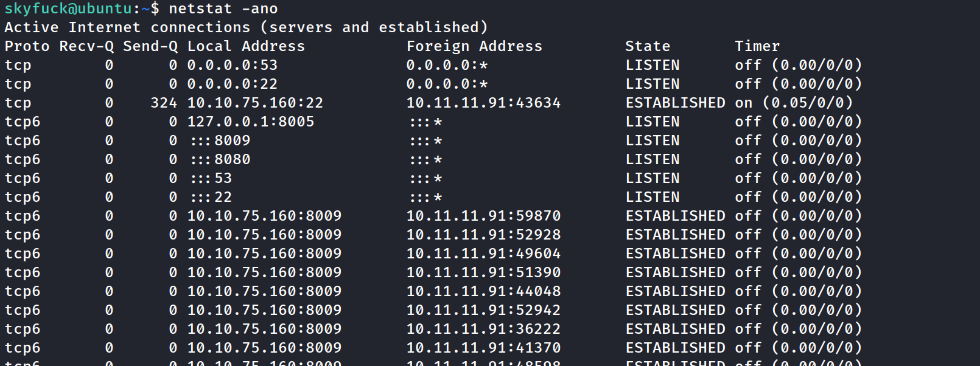Select the Local Address column header
Viewport: 980px width, 366px height.
click(x=246, y=46)
